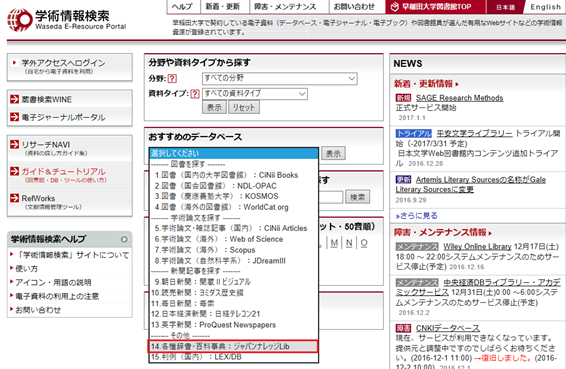This screenshot has width=566, height=369.
Task: Open アイコン・用語の説明 help link
Action: click(53, 282)
